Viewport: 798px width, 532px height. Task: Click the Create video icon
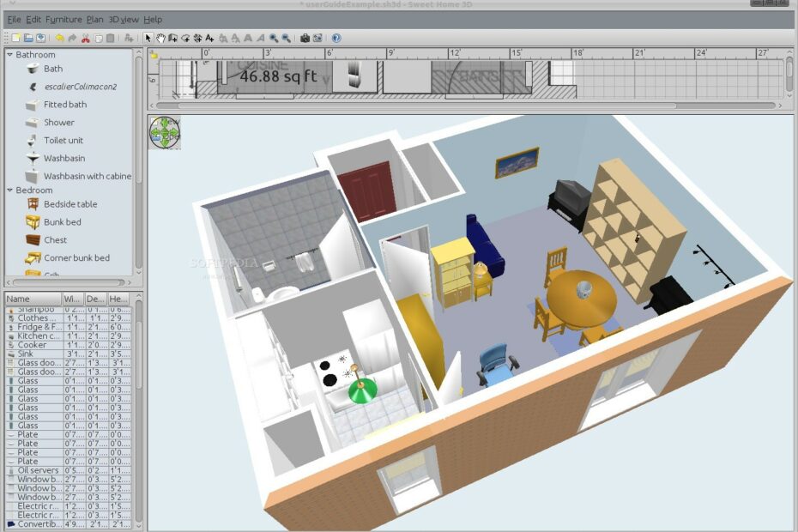click(317, 38)
